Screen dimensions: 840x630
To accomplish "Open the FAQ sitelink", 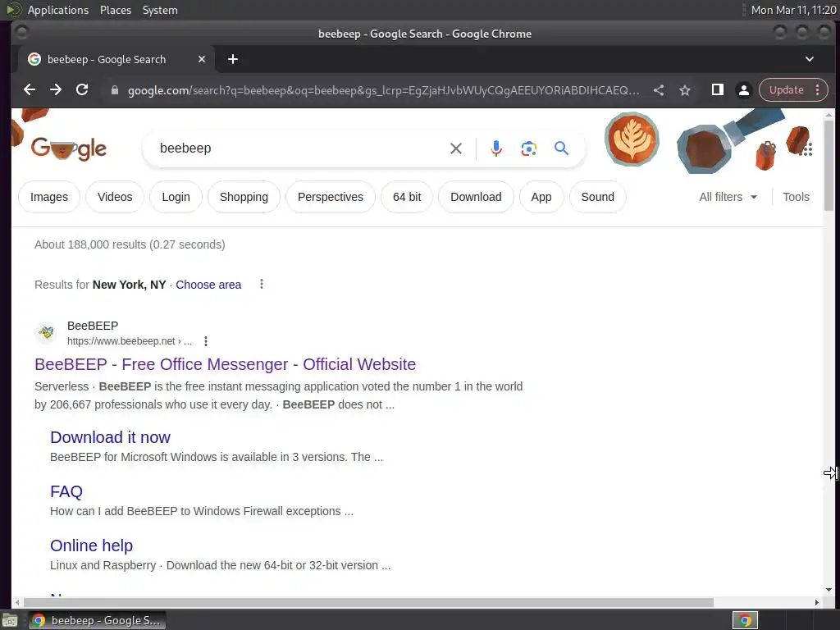I will pos(66,491).
